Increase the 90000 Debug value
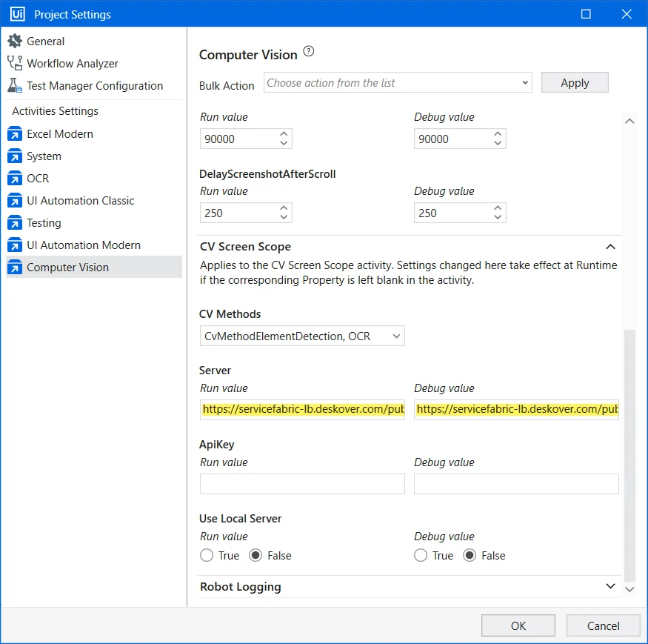648x644 pixels. [498, 134]
